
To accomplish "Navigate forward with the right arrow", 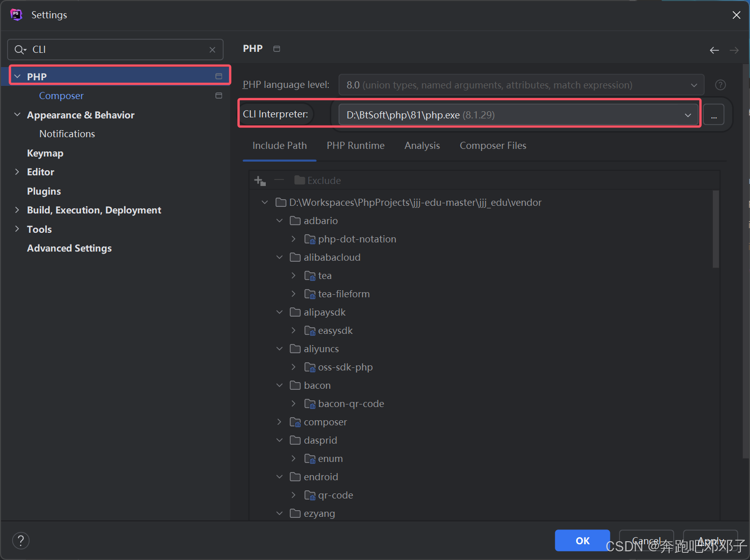I will pos(734,50).
